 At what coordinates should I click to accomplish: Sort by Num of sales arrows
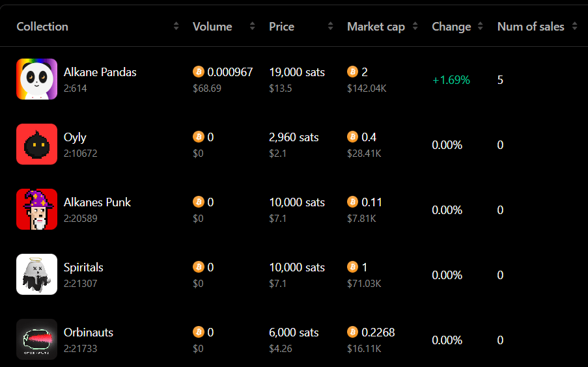click(x=575, y=26)
